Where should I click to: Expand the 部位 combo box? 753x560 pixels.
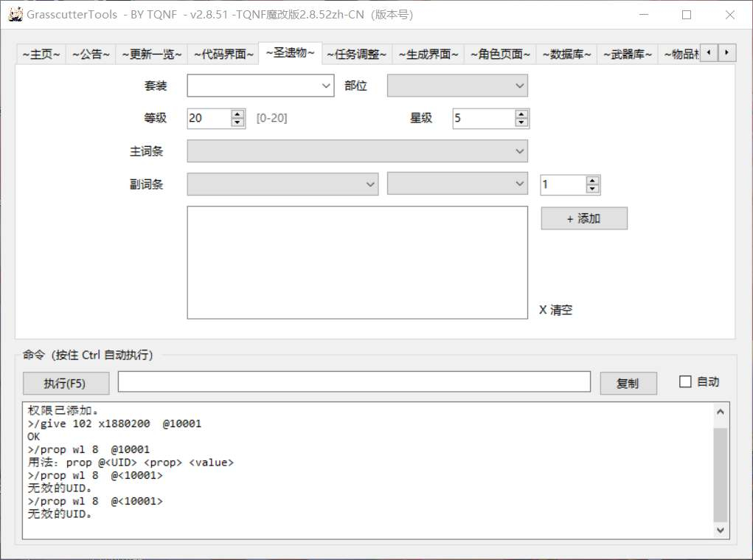(x=457, y=86)
